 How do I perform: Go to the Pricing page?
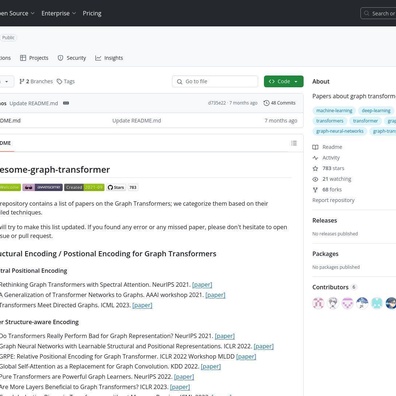[x=92, y=13]
